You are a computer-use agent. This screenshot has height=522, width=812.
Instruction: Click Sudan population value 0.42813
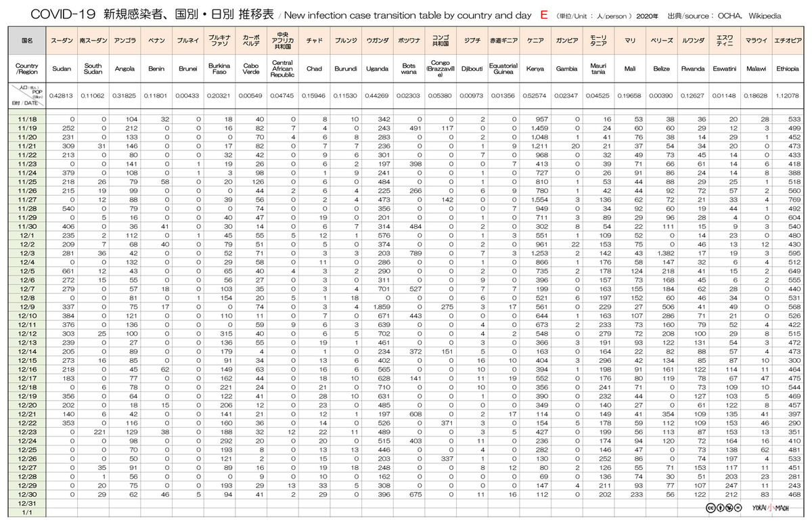coord(62,95)
